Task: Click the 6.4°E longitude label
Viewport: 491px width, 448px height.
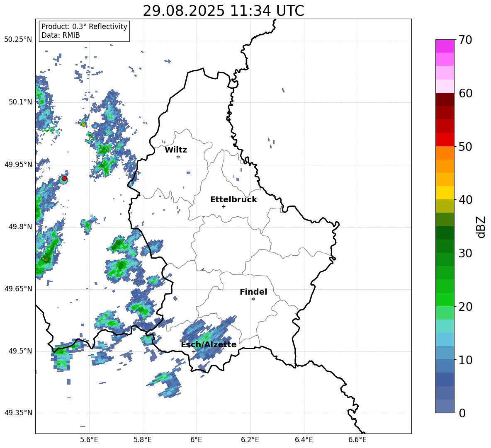Action: click(304, 440)
